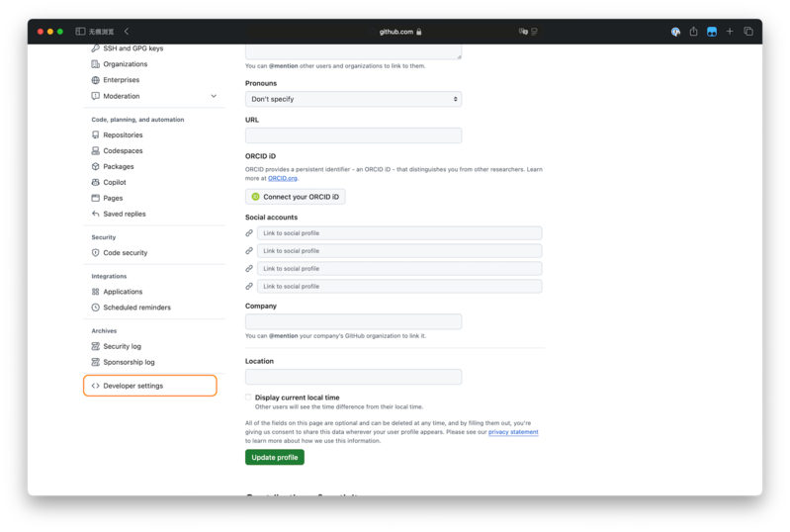
Task: Enable Display current local time checkbox
Action: [x=248, y=397]
